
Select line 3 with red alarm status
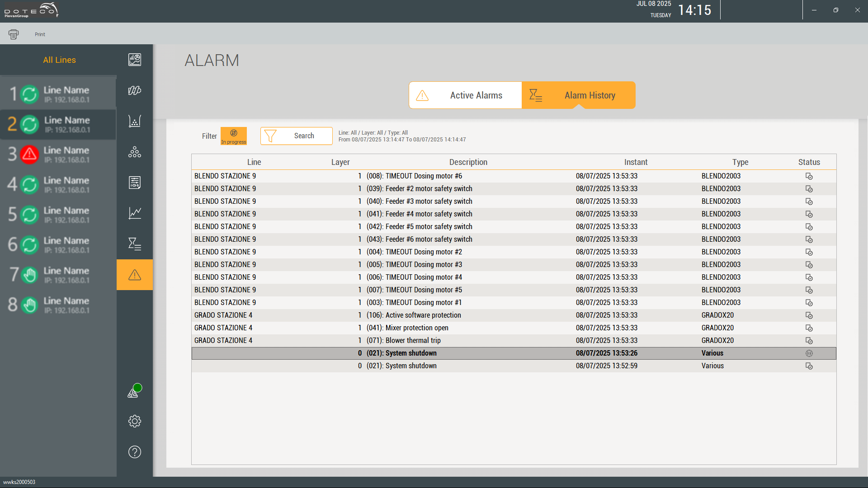[58, 154]
